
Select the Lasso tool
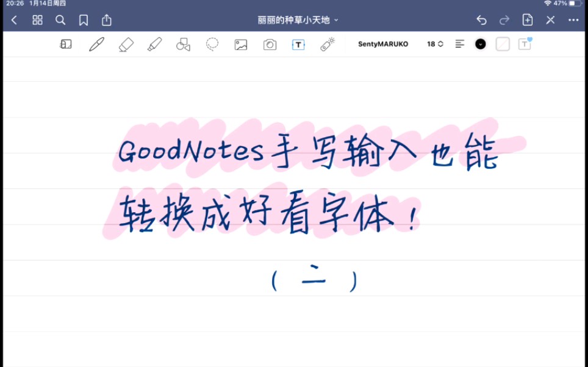point(212,45)
